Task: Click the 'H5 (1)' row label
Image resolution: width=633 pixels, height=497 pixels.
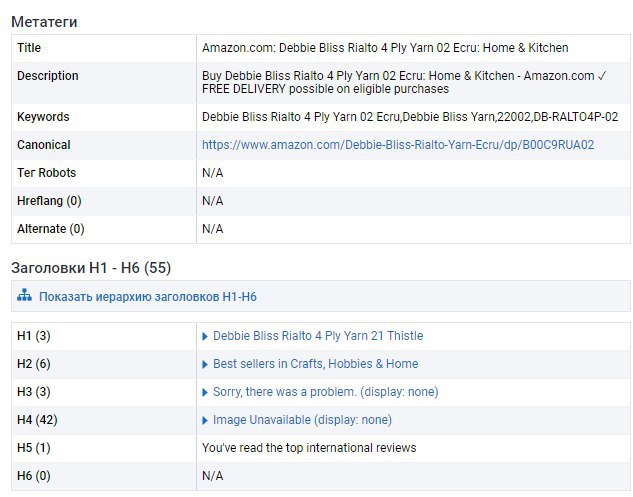Action: click(x=34, y=447)
